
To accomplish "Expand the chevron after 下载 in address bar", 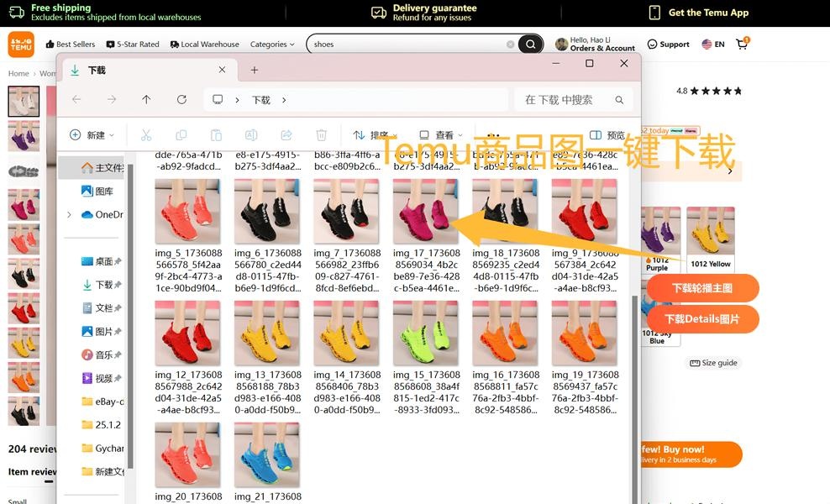I will coord(284,99).
